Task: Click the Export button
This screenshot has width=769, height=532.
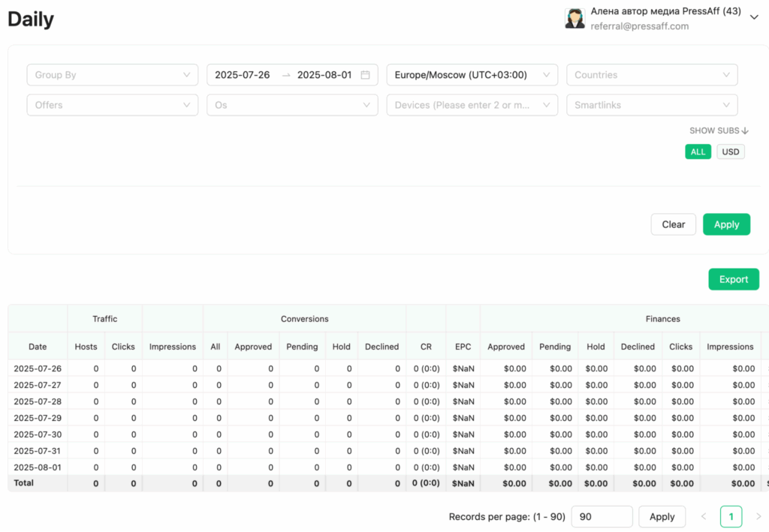Action: 733,279
